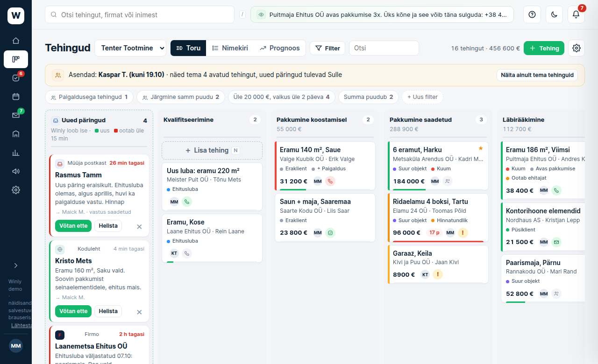Image resolution: width=598 pixels, height=364 pixels.
Task: Create a new deal with Tehing button
Action: (x=544, y=48)
